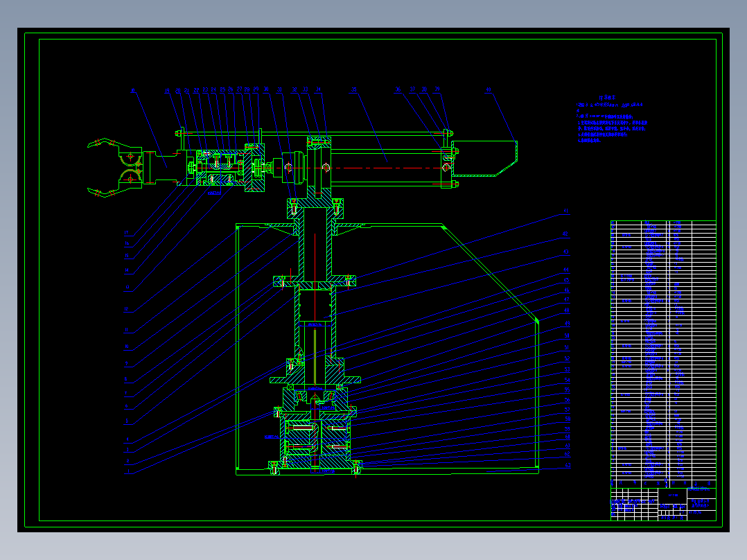747x560 pixels.
Task: Select part callout number 12
Action: point(126,309)
